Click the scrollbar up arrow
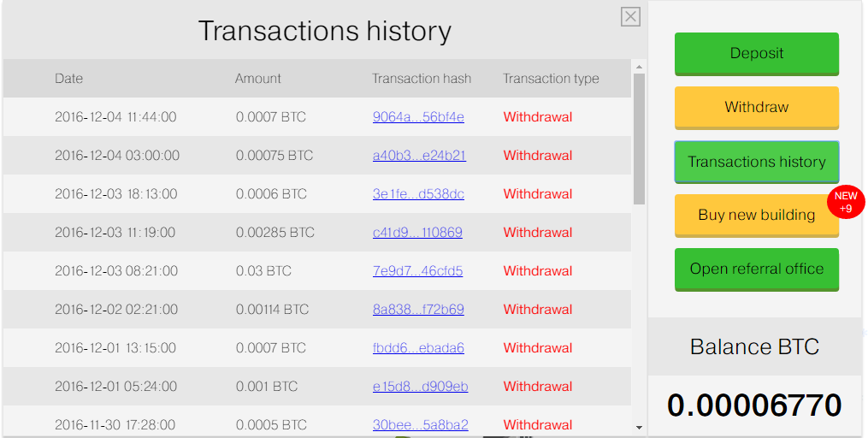Screen dimensions: 868x438 pos(639,67)
